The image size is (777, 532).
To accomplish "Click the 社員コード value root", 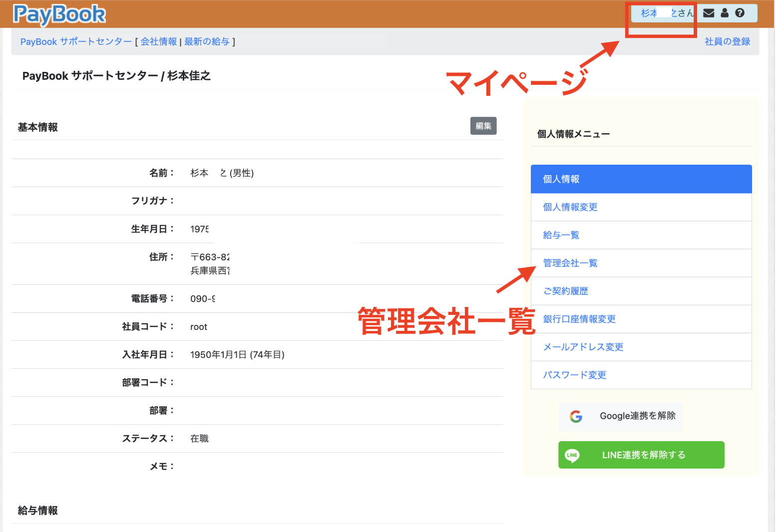I will [199, 327].
